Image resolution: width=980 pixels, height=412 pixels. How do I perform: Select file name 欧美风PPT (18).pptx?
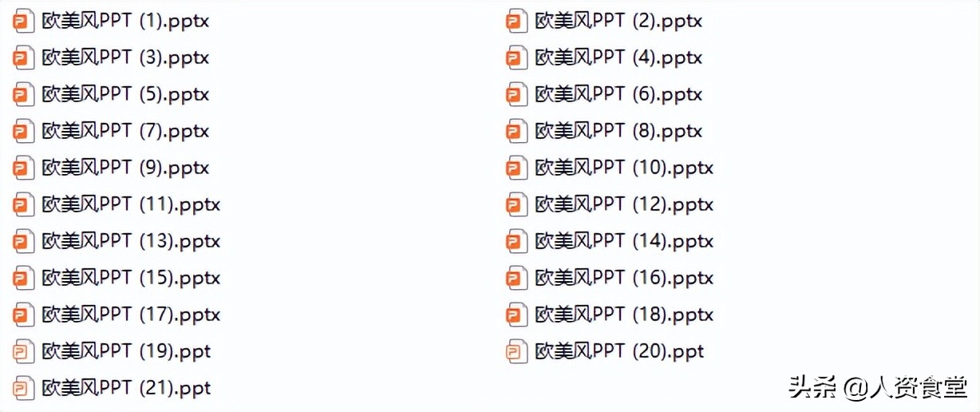[x=624, y=315]
